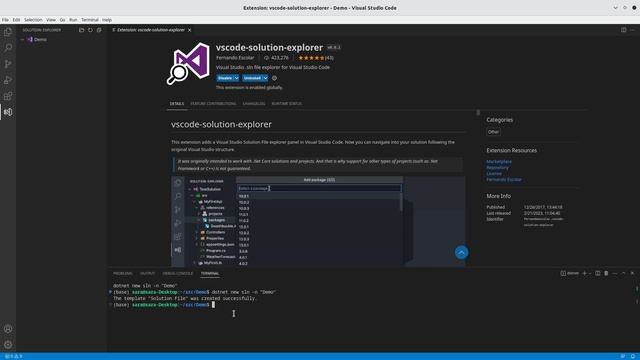Screen dimensions: 640x360
Task: Open the File menu
Action: pyautogui.click(x=5, y=20)
